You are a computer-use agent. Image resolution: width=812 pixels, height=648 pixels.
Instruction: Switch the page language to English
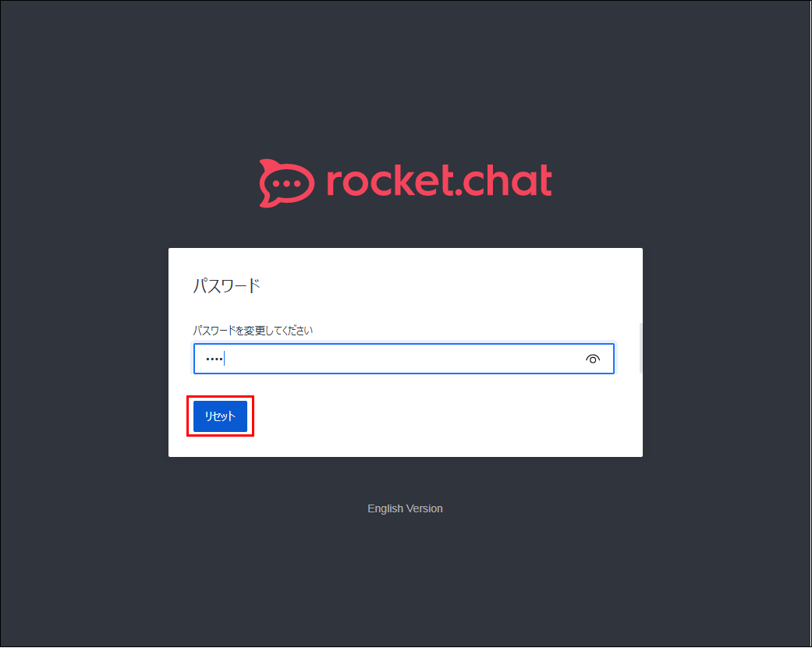(x=405, y=508)
